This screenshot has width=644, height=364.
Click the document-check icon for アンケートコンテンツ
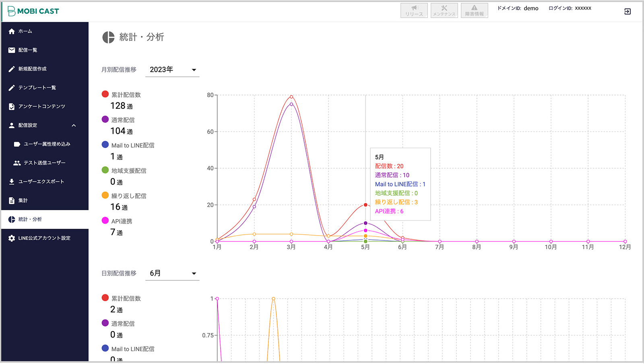[x=12, y=107]
